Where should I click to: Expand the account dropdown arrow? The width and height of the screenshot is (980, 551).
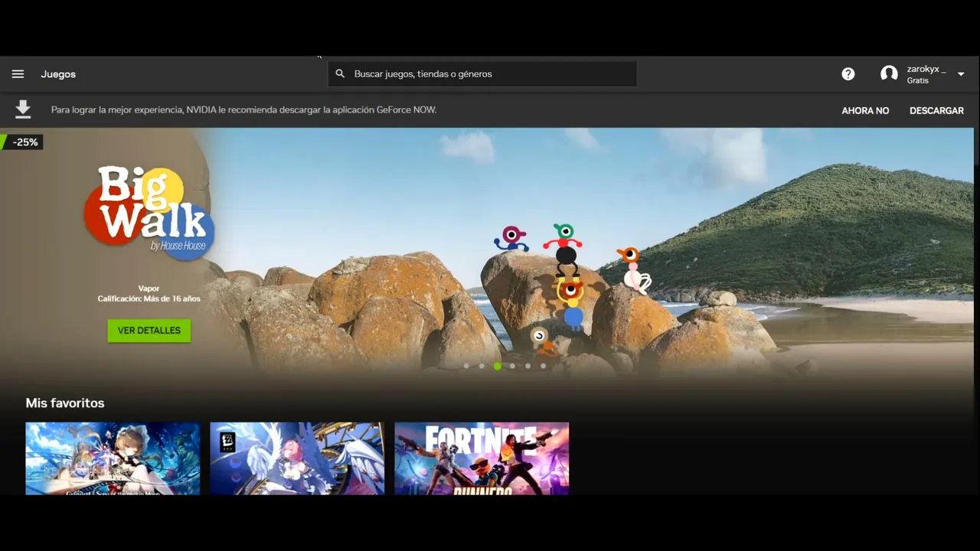tap(961, 74)
